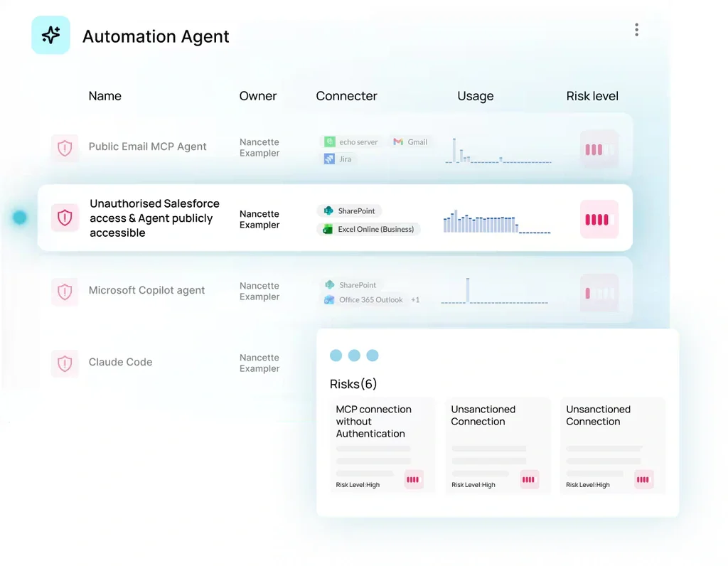Click the usage chart for Public Email MCP Agent

(x=498, y=151)
